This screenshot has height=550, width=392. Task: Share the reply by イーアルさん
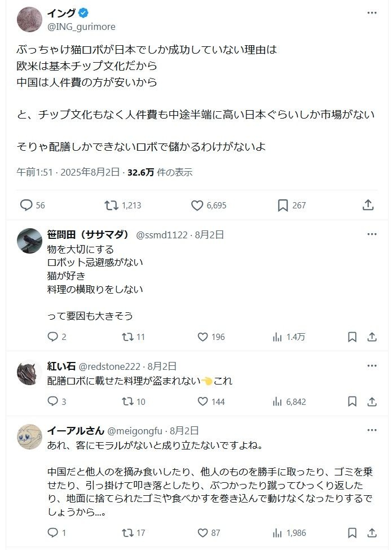[372, 532]
